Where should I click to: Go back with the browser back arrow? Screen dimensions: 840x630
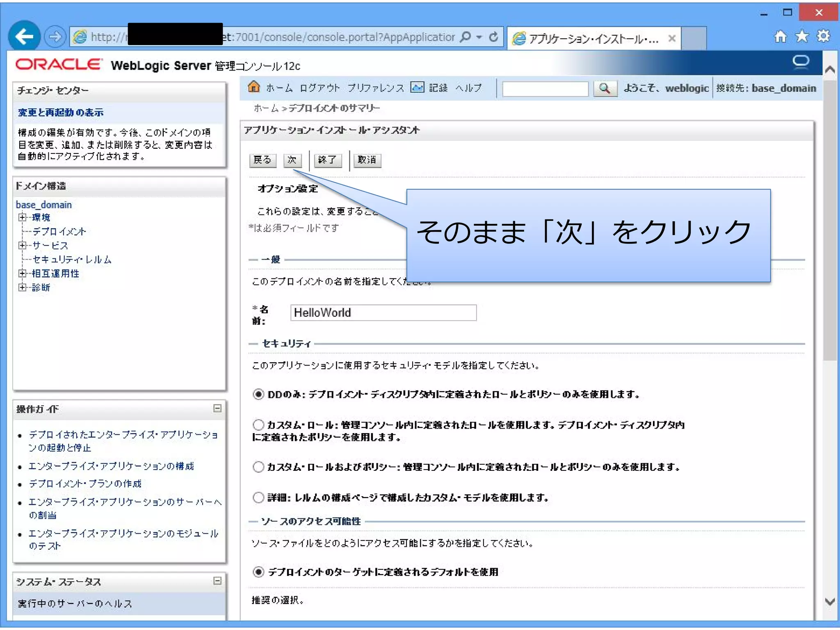click(24, 37)
